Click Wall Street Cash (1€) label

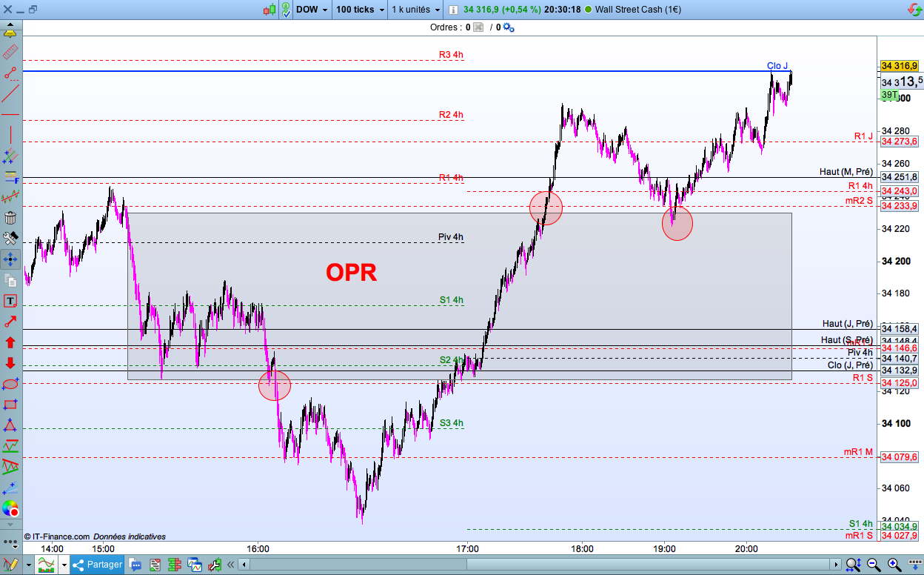[638, 10]
